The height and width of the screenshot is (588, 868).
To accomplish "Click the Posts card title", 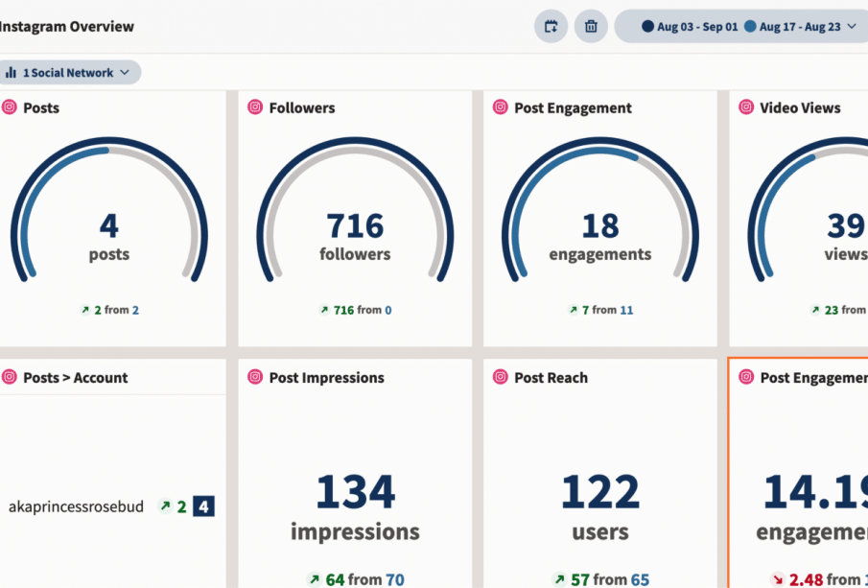I will click(x=41, y=108).
